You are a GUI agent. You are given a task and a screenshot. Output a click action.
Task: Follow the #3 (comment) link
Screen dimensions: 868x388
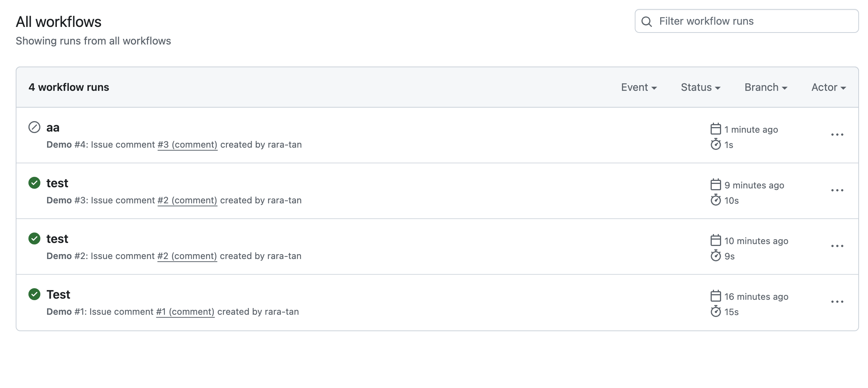187,145
